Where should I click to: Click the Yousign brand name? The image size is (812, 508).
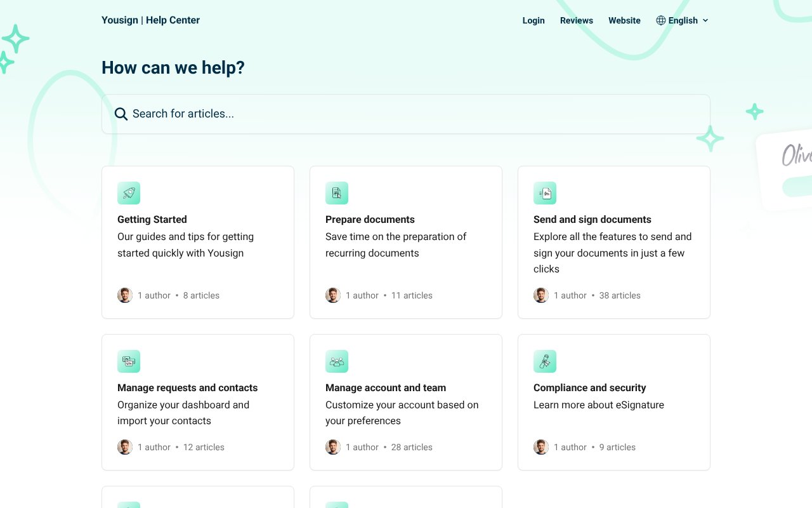point(119,20)
